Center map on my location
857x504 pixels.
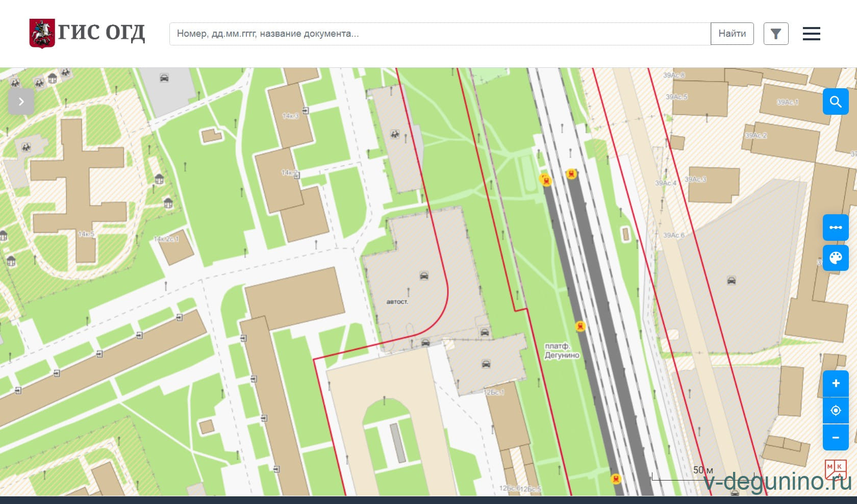click(835, 411)
